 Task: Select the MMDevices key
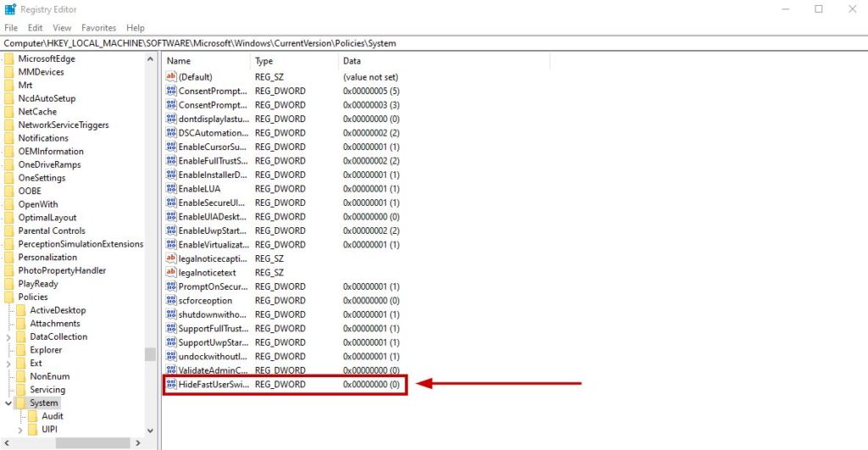pyautogui.click(x=41, y=72)
